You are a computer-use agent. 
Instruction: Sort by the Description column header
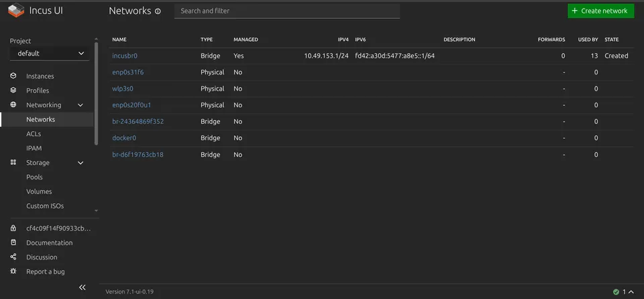coord(459,40)
